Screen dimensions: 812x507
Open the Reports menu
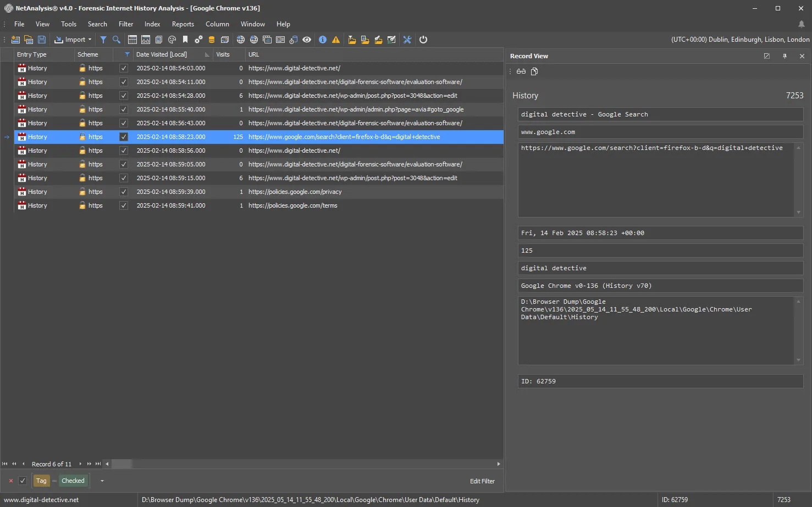[x=183, y=24]
